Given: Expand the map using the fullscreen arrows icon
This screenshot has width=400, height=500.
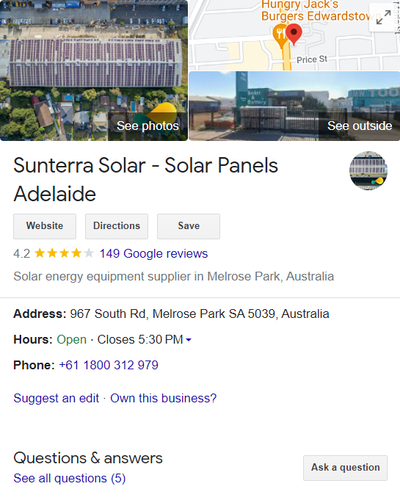Looking at the screenshot, I should pyautogui.click(x=383, y=17).
